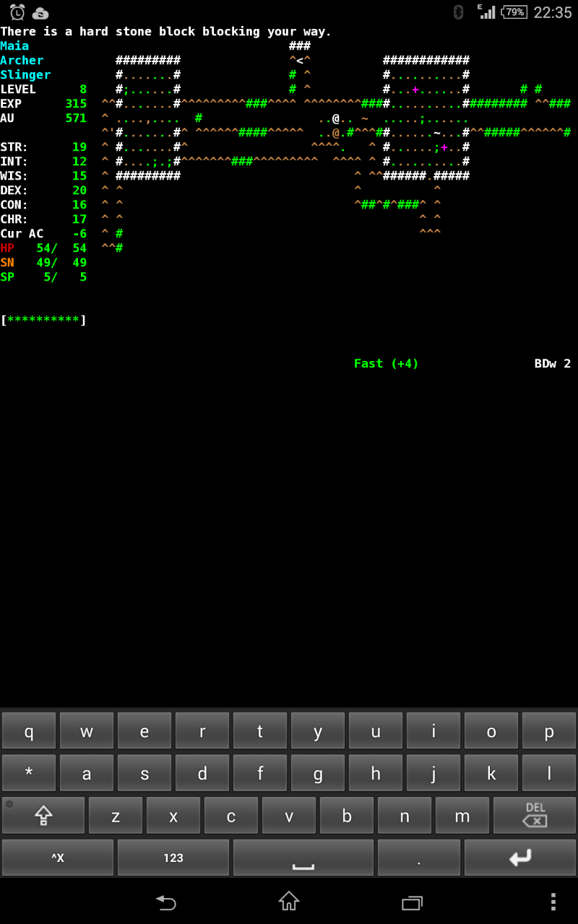Tap the battery 79% indicator
578x924 pixels.
coord(514,12)
